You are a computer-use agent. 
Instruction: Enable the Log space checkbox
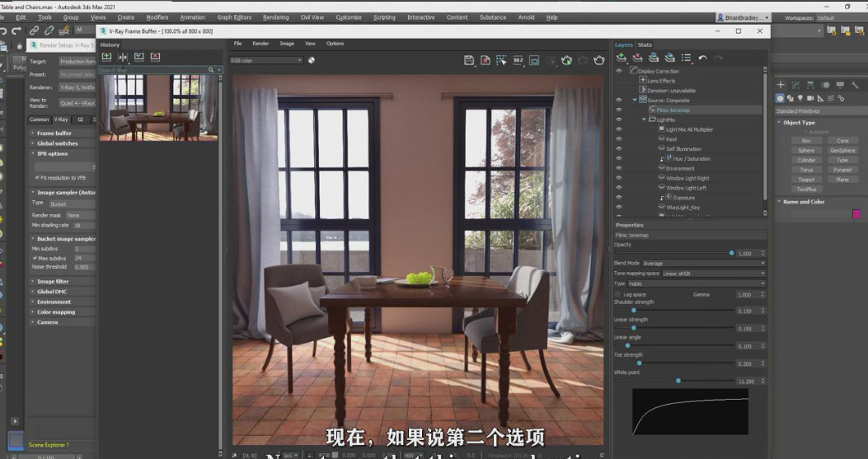[x=618, y=294]
